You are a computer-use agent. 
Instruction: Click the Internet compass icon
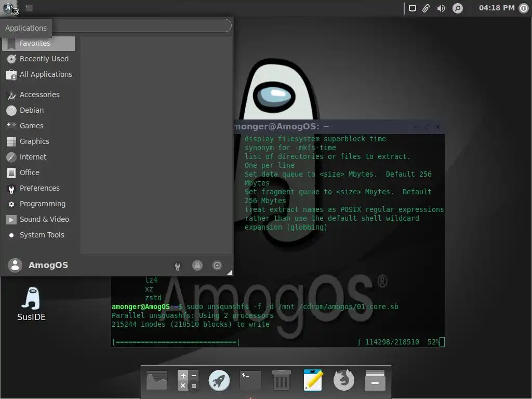coord(11,157)
